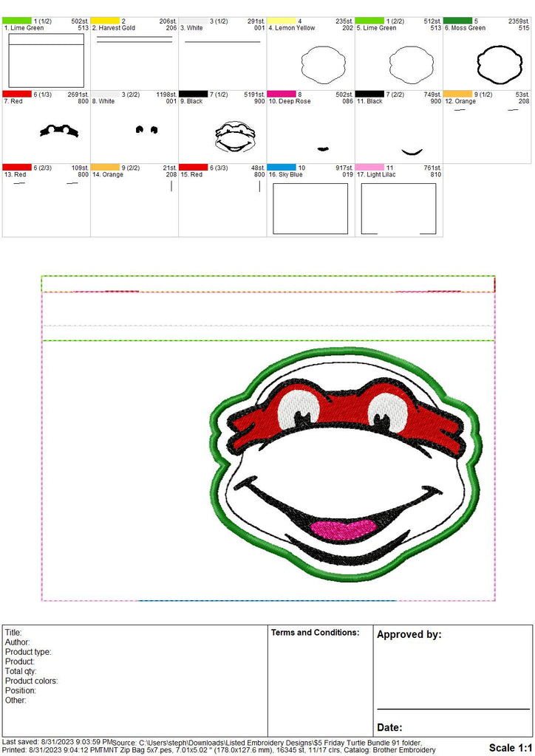This screenshot has width=535, height=756.
Task: Click the black swatch above '11. Black'
Action: coord(369,94)
